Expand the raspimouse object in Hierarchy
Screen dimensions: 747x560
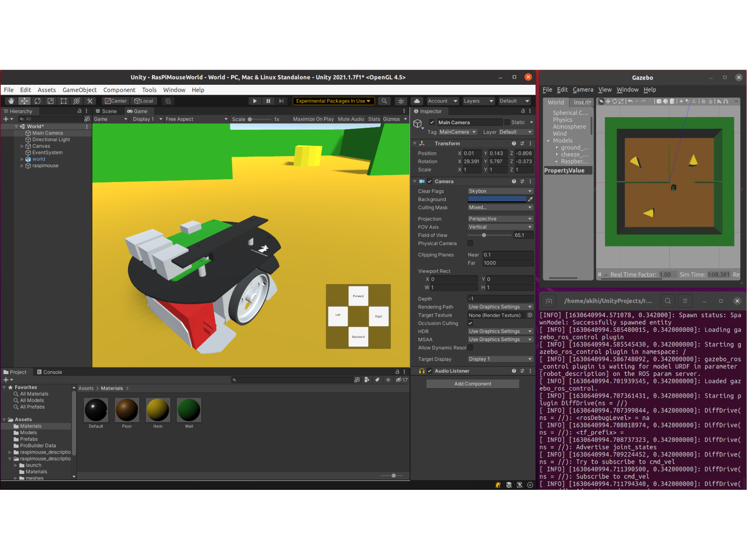pos(22,166)
